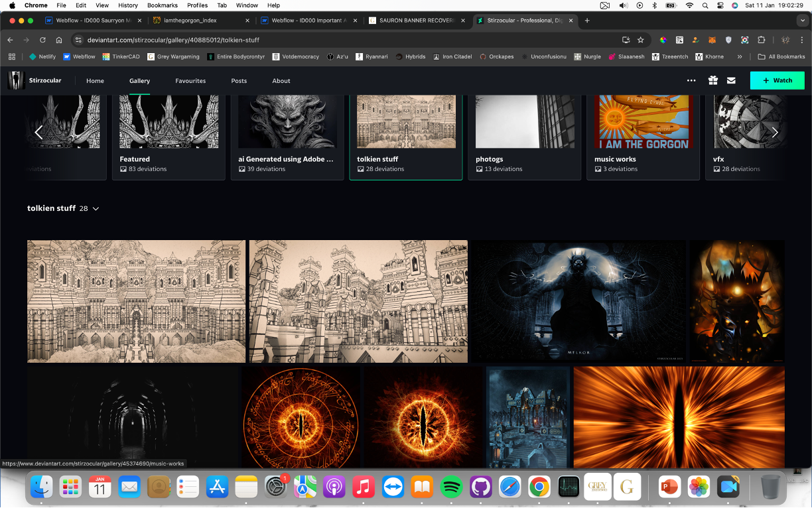
Task: Open the All Bookmarks folder
Action: coord(781,56)
